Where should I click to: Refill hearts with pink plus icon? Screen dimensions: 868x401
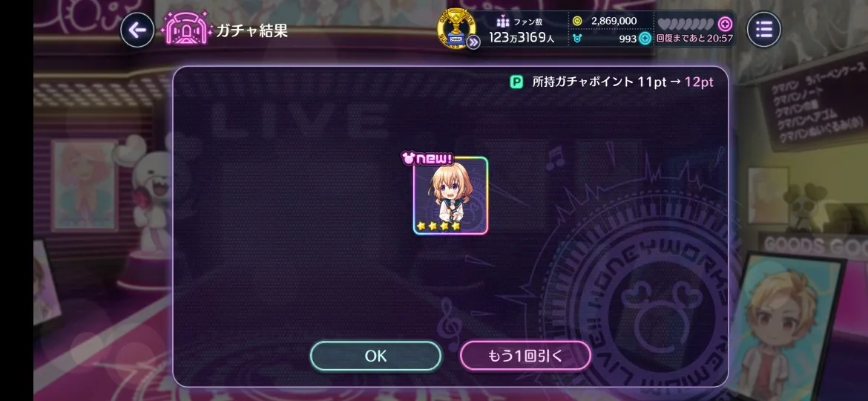click(x=725, y=24)
